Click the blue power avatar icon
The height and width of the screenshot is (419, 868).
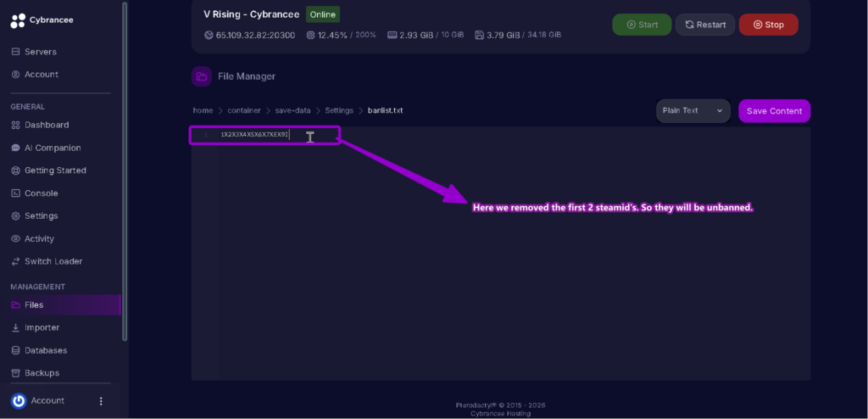click(19, 400)
